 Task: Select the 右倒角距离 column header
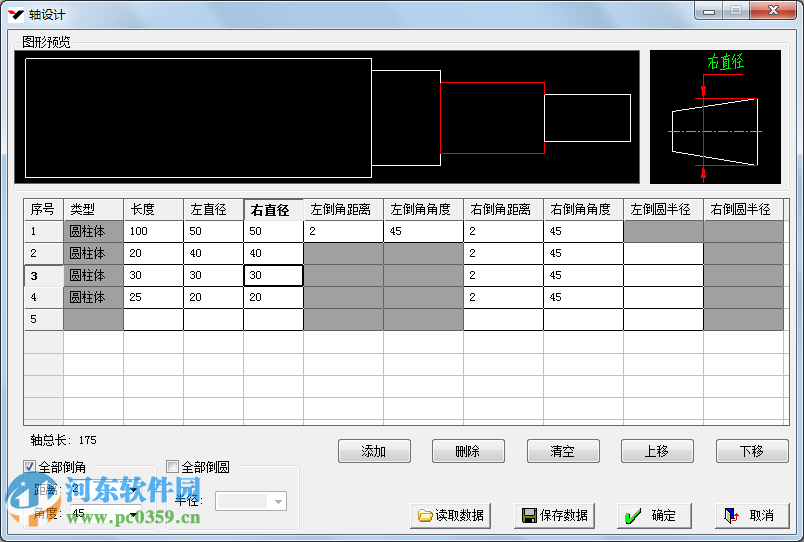click(504, 210)
